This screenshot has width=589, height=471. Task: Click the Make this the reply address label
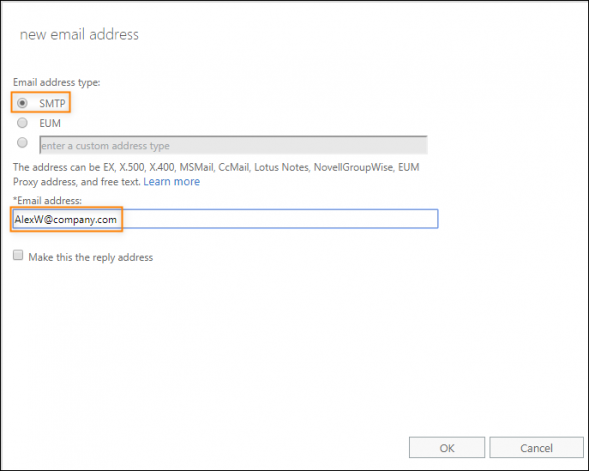91,257
